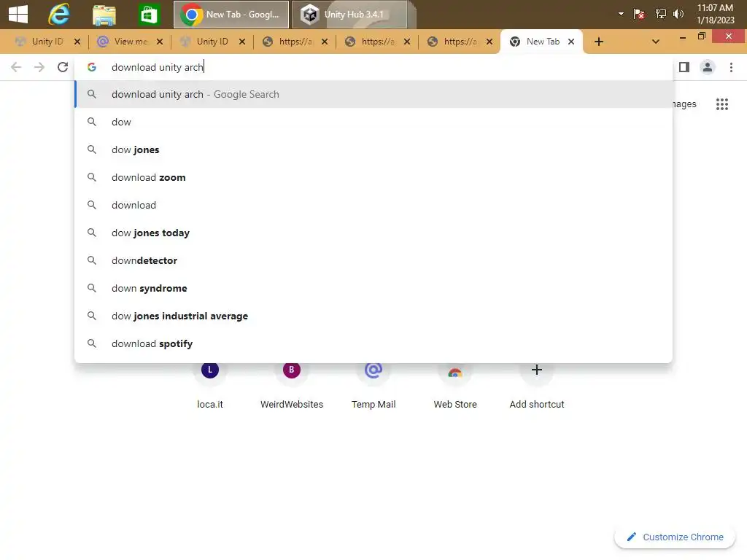Open the tab search dropdown chevron

click(x=656, y=42)
